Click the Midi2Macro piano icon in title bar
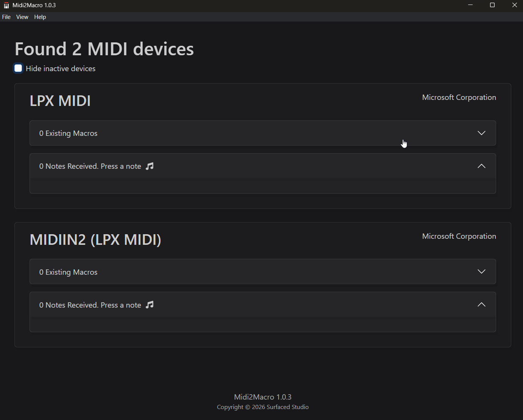 (6, 5)
